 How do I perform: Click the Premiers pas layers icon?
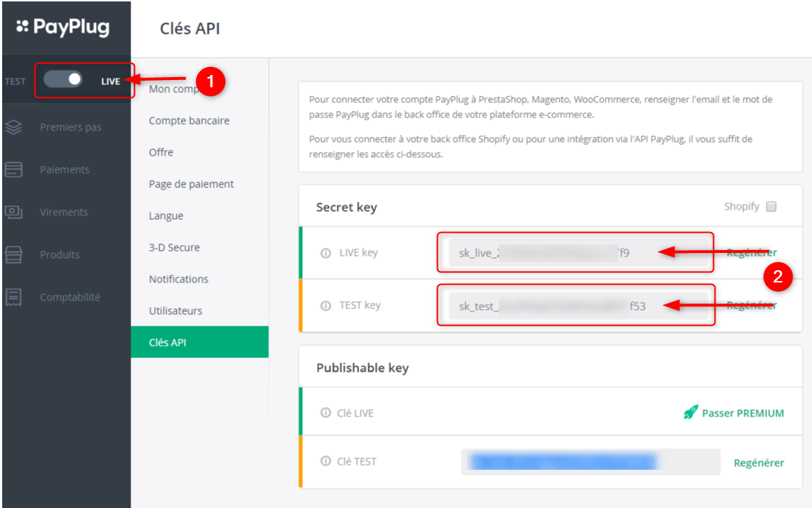(14, 128)
